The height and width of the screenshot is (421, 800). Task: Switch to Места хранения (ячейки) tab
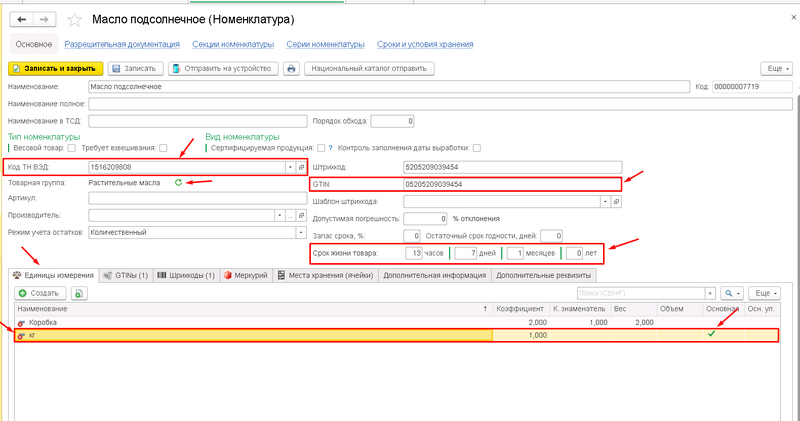coord(326,275)
